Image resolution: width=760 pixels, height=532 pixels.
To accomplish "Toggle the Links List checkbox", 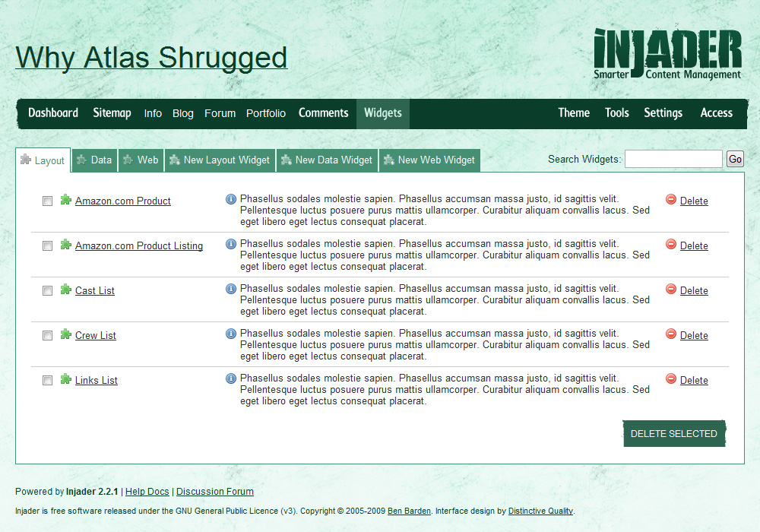I will 47,380.
